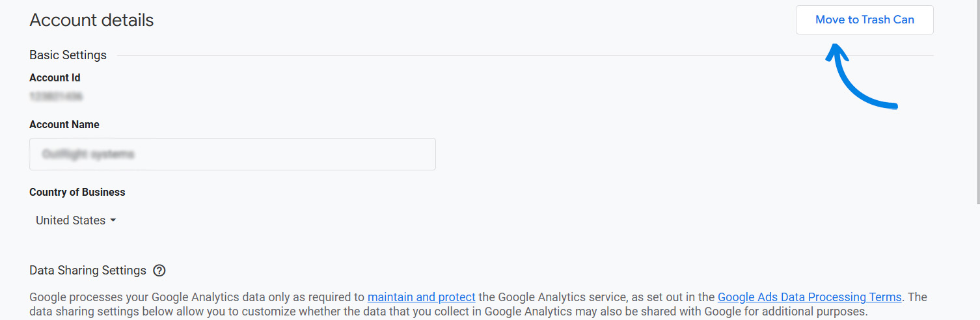Expand the Country of Business dropdown

click(x=75, y=220)
